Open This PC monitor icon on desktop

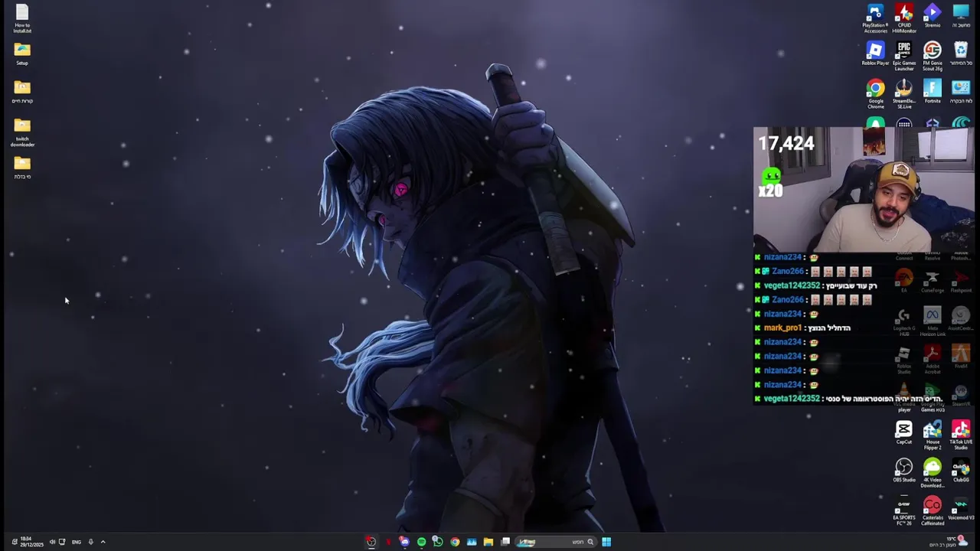tap(961, 16)
